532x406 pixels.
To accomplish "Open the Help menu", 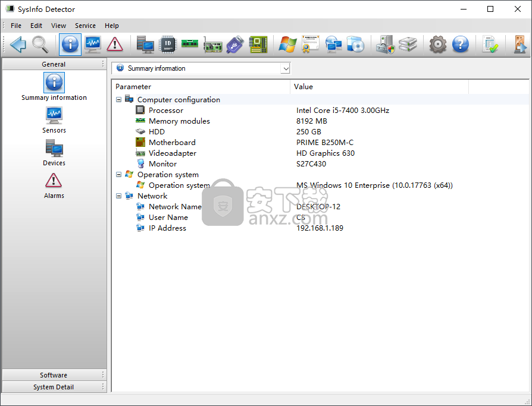I will coord(112,26).
